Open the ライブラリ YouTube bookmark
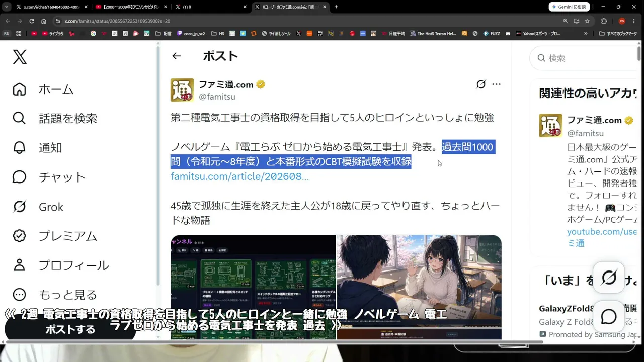 [52, 34]
